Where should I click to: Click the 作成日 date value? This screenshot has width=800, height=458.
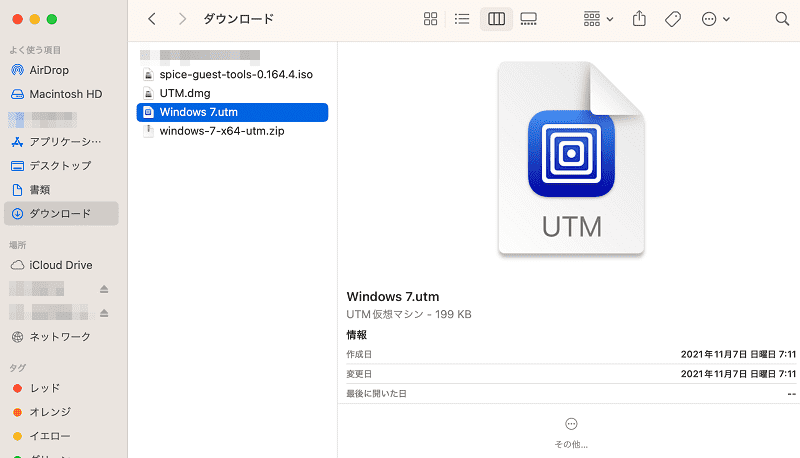click(x=738, y=354)
